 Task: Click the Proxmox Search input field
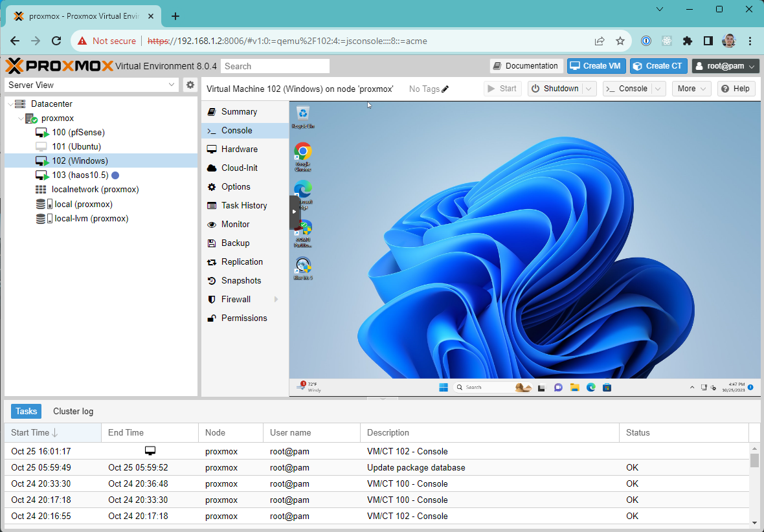pos(275,66)
